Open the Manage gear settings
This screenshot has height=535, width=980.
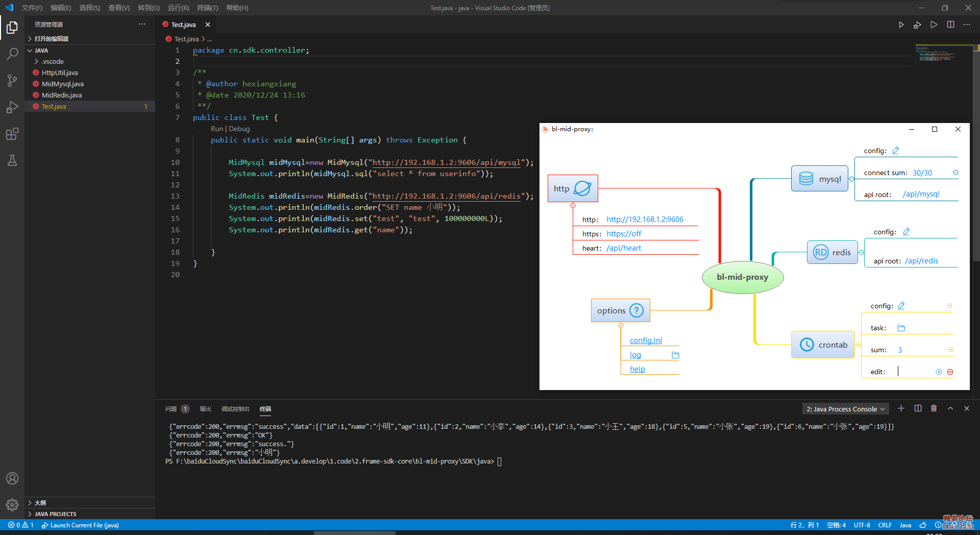12,505
